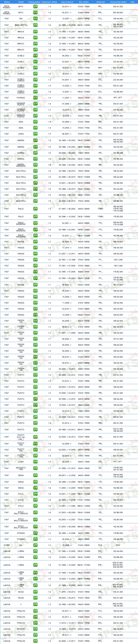The image size is (138, 644).
Task: Click the fuel icon for FIAT IDEA 03.2009
Action: coord(35,122)
